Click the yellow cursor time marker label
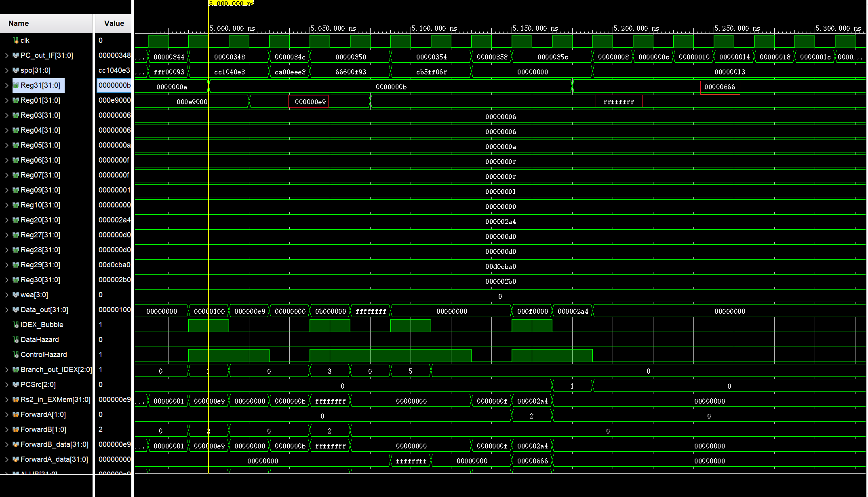This screenshot has width=868, height=497. (x=231, y=3)
